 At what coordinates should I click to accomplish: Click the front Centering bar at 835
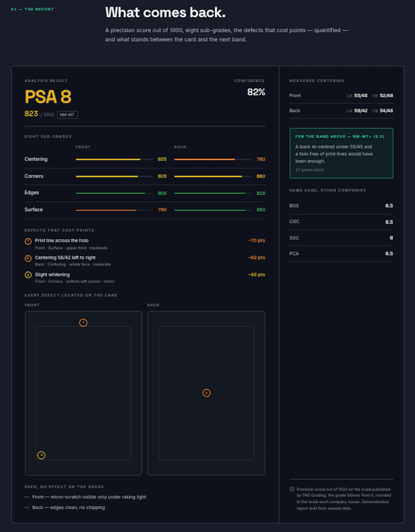(114, 159)
